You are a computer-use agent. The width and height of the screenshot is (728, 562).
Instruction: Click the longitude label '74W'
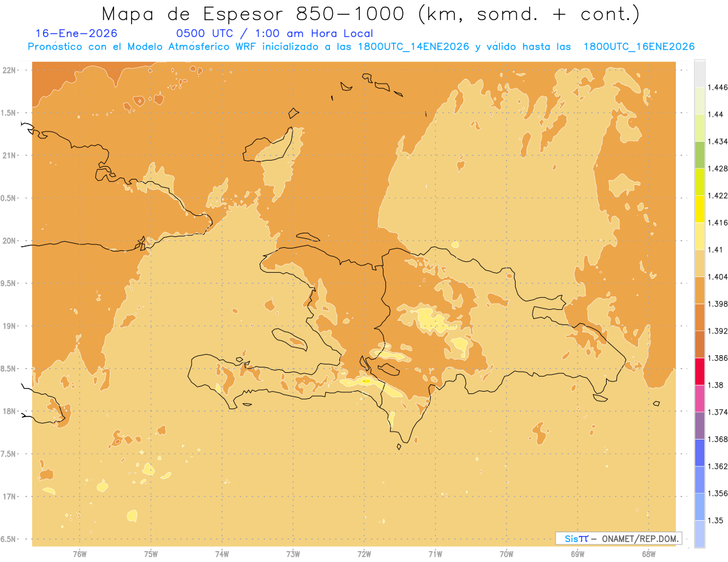coord(221,554)
